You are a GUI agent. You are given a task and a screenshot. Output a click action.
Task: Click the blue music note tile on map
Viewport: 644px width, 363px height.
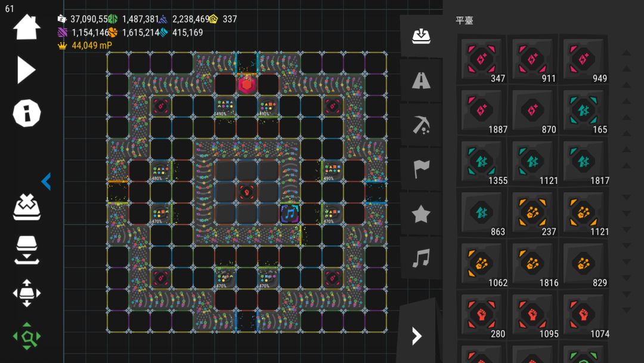pyautogui.click(x=290, y=213)
